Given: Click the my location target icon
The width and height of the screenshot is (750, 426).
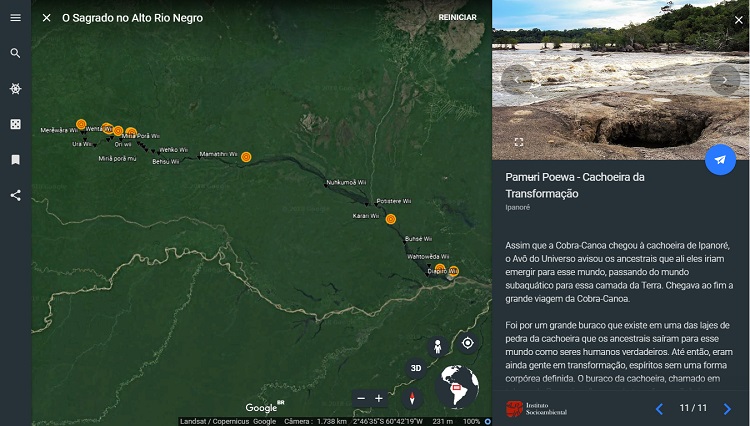Looking at the screenshot, I should (x=467, y=343).
